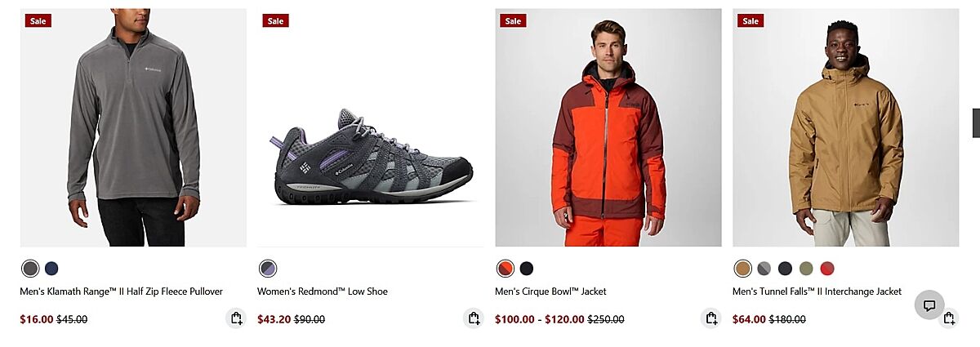Select grey swatch for Klamath Range pullover
This screenshot has width=980, height=347.
click(x=30, y=269)
